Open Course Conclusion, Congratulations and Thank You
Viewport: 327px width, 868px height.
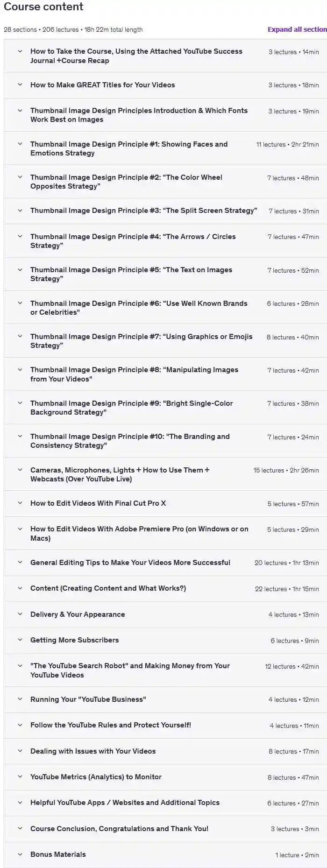click(119, 829)
